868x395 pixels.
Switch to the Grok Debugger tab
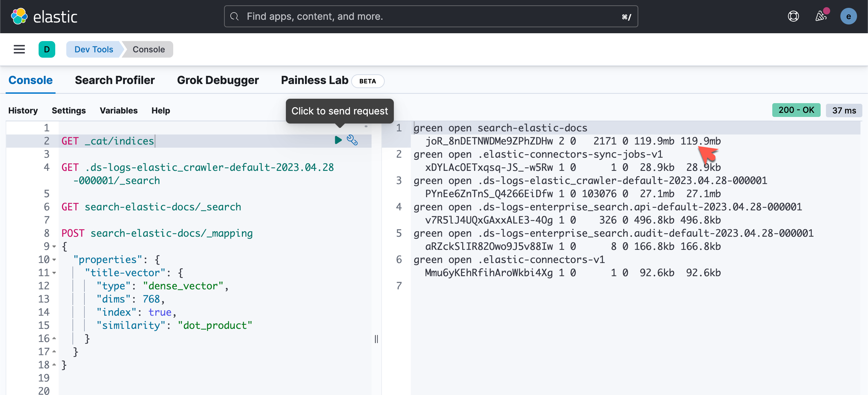(218, 80)
